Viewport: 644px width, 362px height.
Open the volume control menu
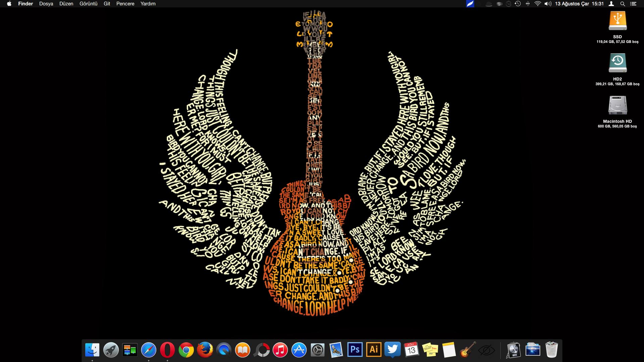click(x=548, y=4)
